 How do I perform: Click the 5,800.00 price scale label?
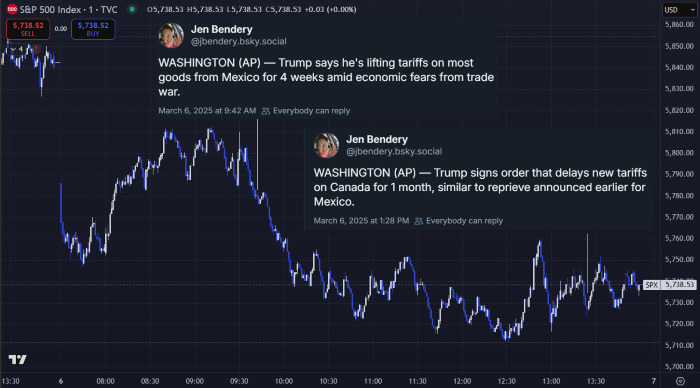click(679, 153)
